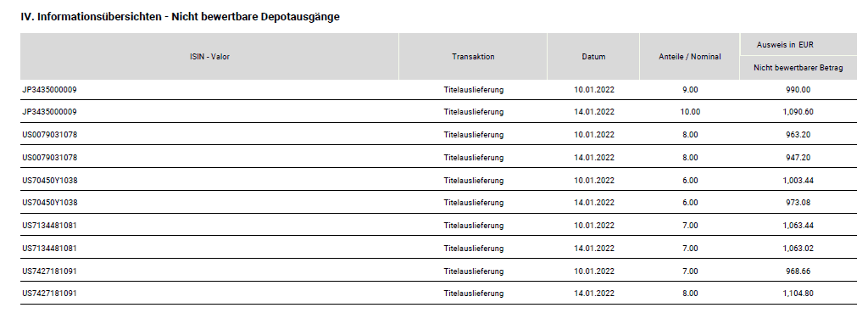Viewport: 868px width, 330px height.
Task: Select the amount 1,104.80 cell
Action: (798, 294)
